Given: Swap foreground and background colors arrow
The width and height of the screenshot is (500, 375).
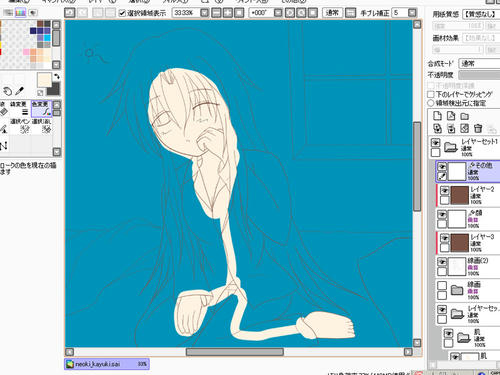Looking at the screenshot, I should [57, 76].
